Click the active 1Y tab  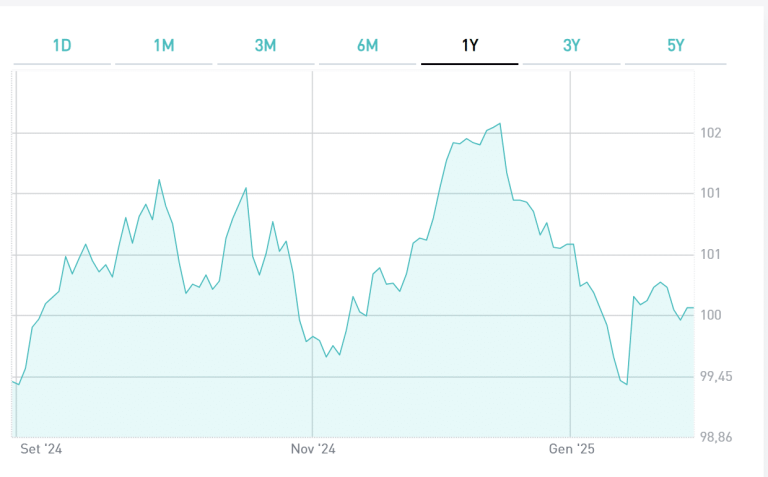click(469, 45)
